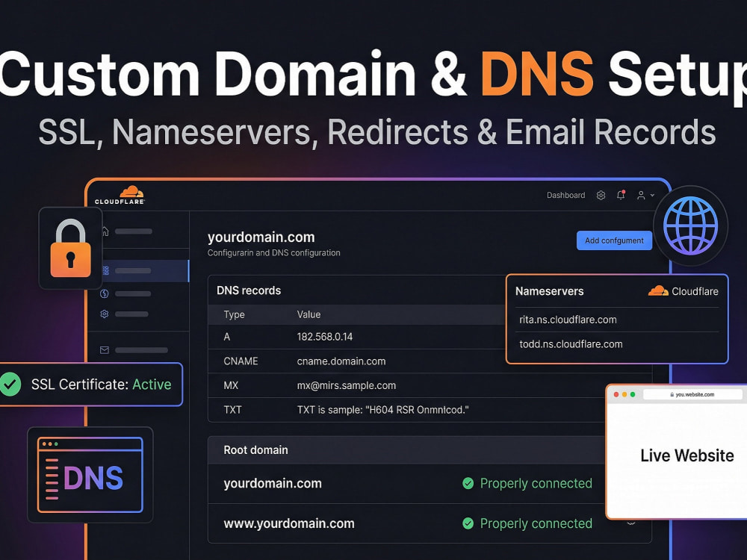Image resolution: width=747 pixels, height=560 pixels.
Task: Select the CNAME record type cell
Action: [241, 361]
